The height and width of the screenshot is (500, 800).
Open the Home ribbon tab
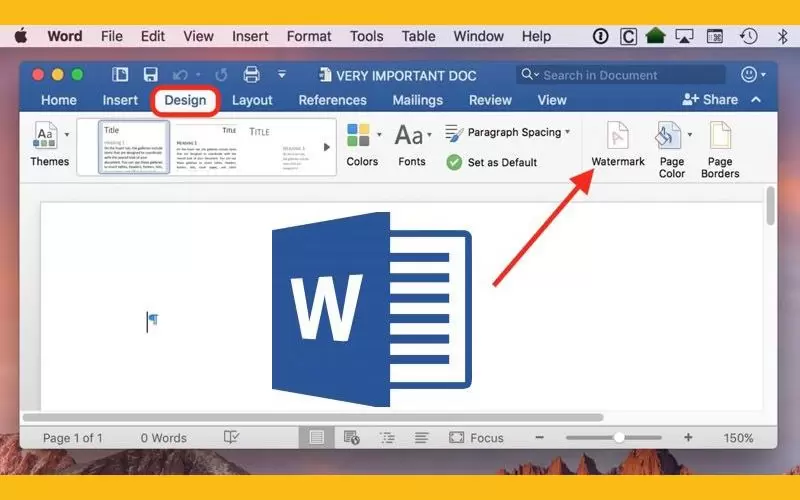click(59, 100)
